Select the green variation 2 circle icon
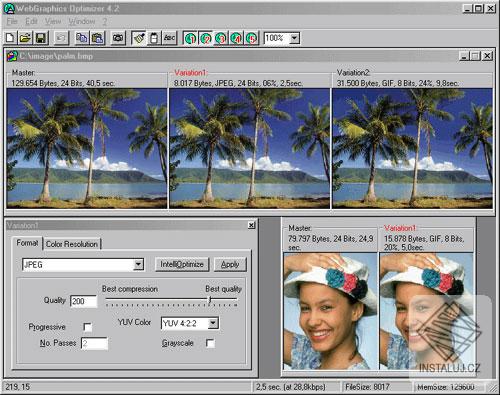Viewport: 500px width, 395px height. (x=206, y=38)
